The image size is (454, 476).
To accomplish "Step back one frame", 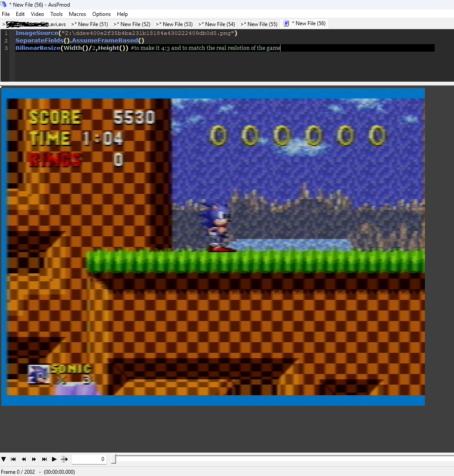I will [24, 459].
